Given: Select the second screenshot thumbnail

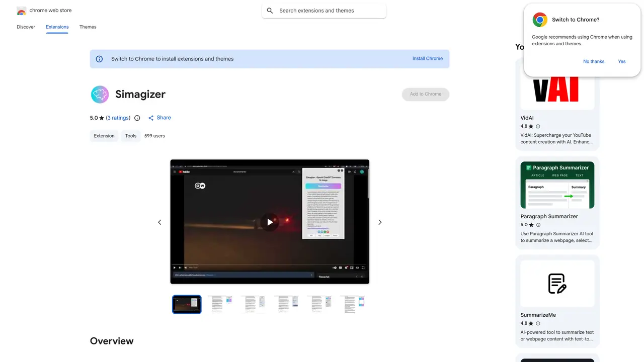Looking at the screenshot, I should 220,305.
